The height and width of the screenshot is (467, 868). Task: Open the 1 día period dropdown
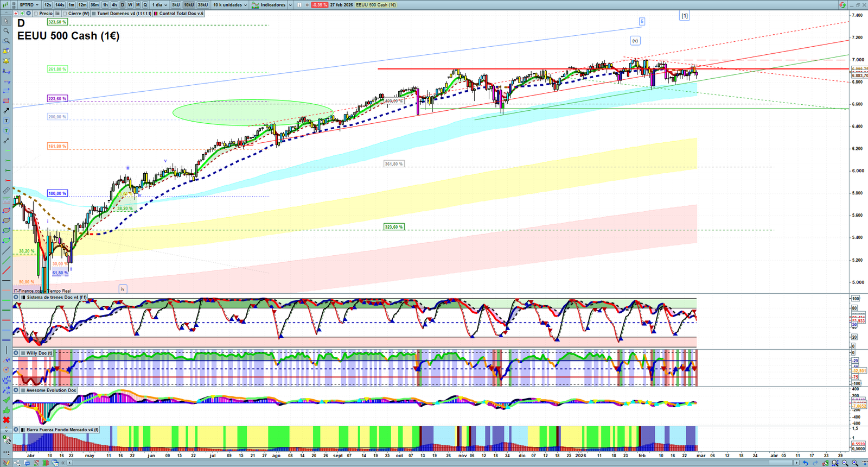click(159, 5)
